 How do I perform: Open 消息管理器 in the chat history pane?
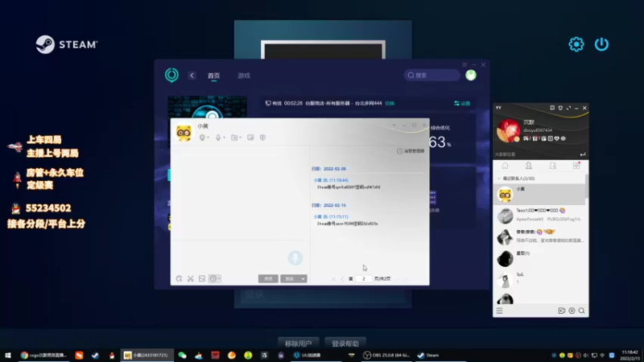coord(411,151)
